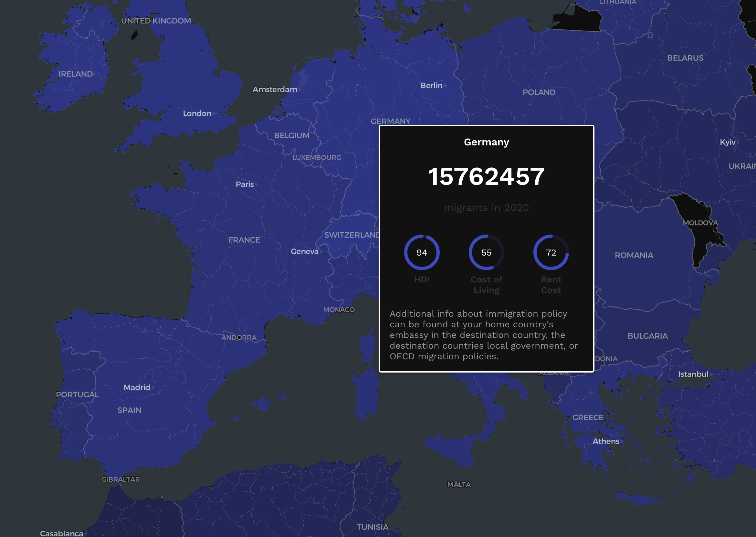
Task: Click the Germany popup title
Action: click(x=486, y=142)
